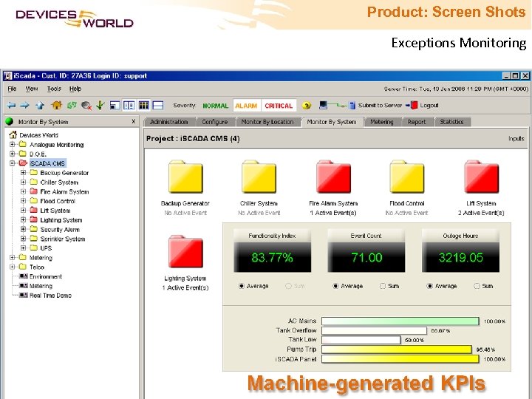
Task: Select the Security Alarm tree item
Action: point(60,229)
